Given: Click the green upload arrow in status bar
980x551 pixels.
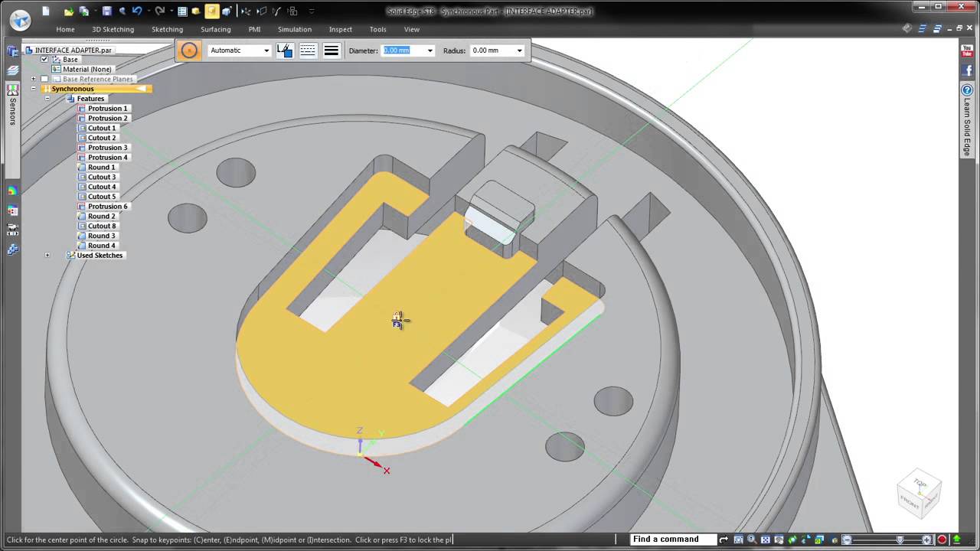Looking at the screenshot, I should [x=956, y=540].
